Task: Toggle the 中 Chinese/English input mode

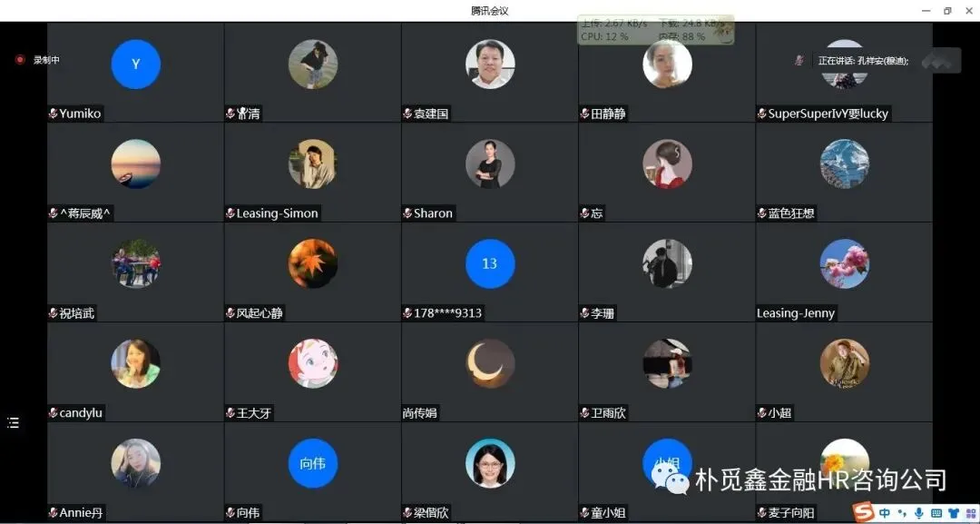Action: click(885, 513)
